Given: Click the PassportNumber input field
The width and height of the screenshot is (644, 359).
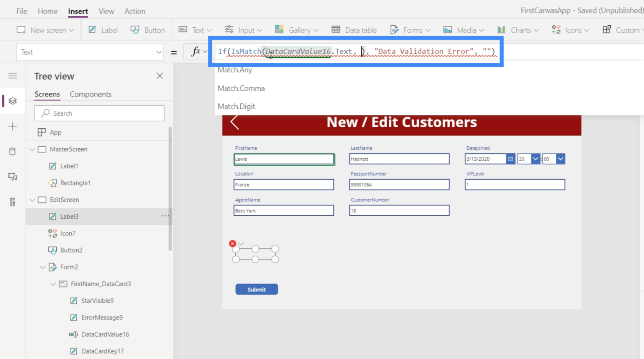Looking at the screenshot, I should pos(399,185).
